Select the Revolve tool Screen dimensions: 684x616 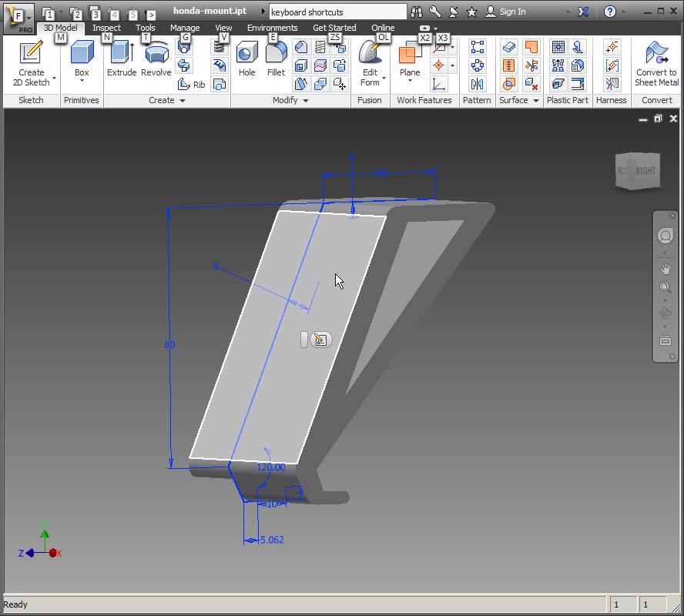156,59
